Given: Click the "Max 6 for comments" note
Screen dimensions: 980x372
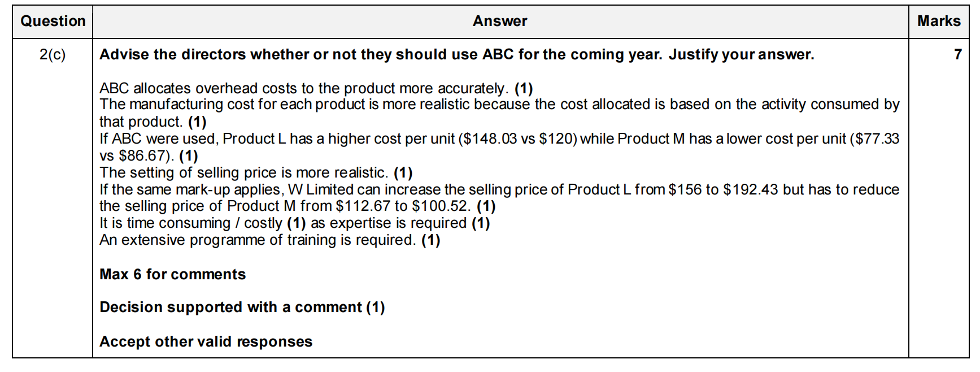Looking at the screenshot, I should 173,275.
